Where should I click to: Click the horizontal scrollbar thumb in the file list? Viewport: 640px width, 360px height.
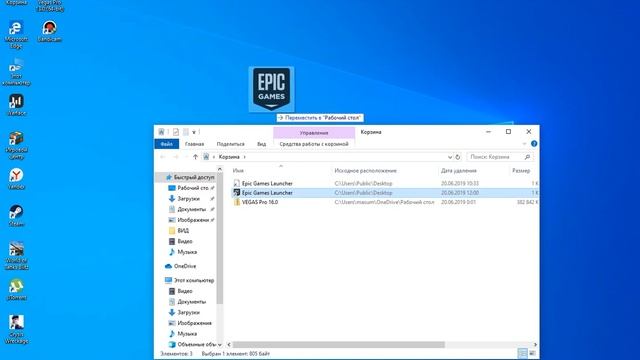[338, 344]
